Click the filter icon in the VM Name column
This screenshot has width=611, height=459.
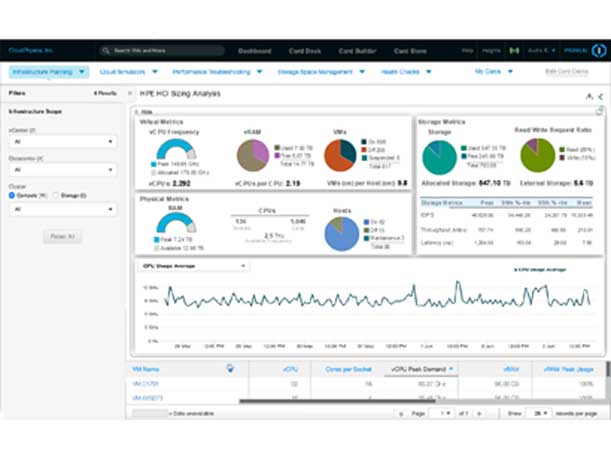click(x=231, y=368)
